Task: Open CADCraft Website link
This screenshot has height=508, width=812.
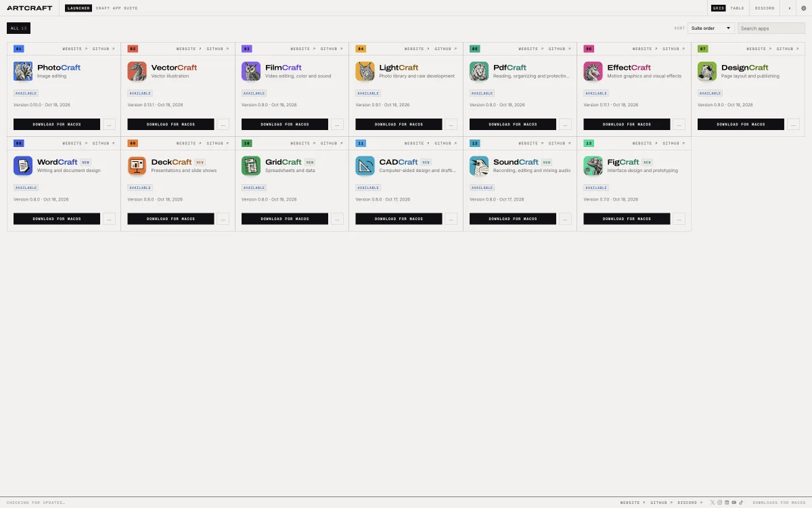Action: 417,144
